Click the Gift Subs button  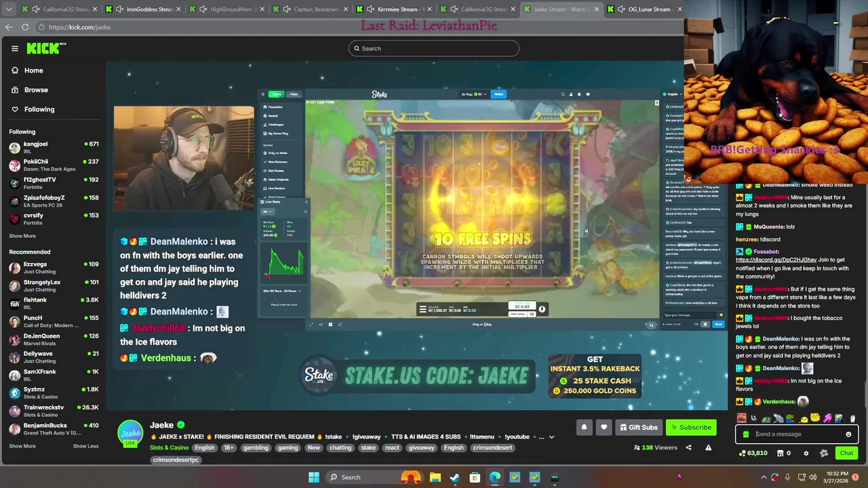point(638,428)
